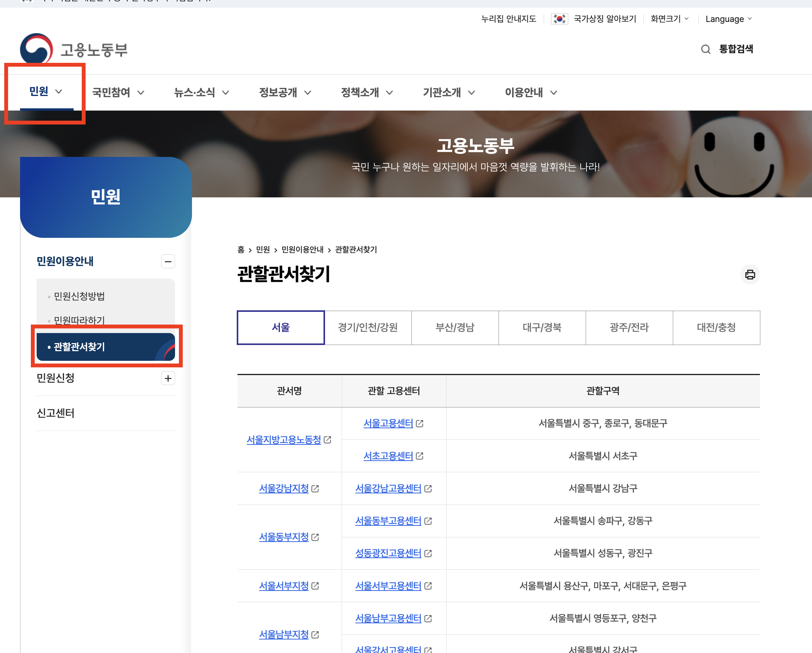Viewport: 812px width, 653px height.
Task: Select 민원신청방법 in the sidebar
Action: (x=79, y=296)
